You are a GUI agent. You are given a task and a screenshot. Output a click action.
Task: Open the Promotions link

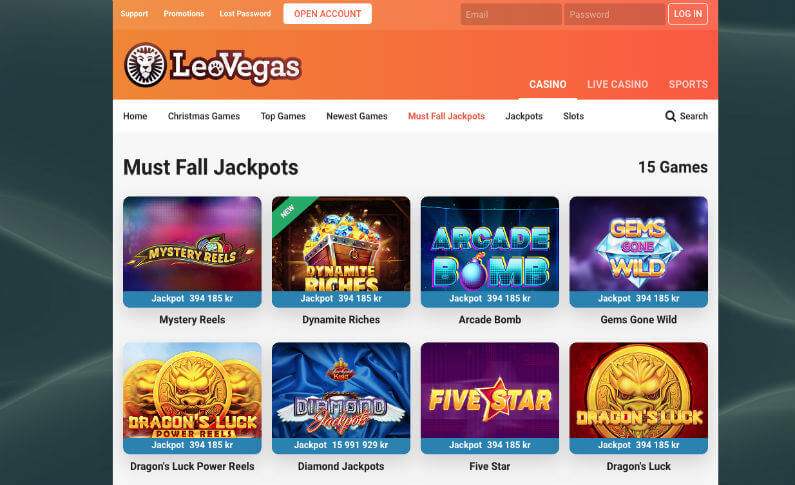click(184, 14)
